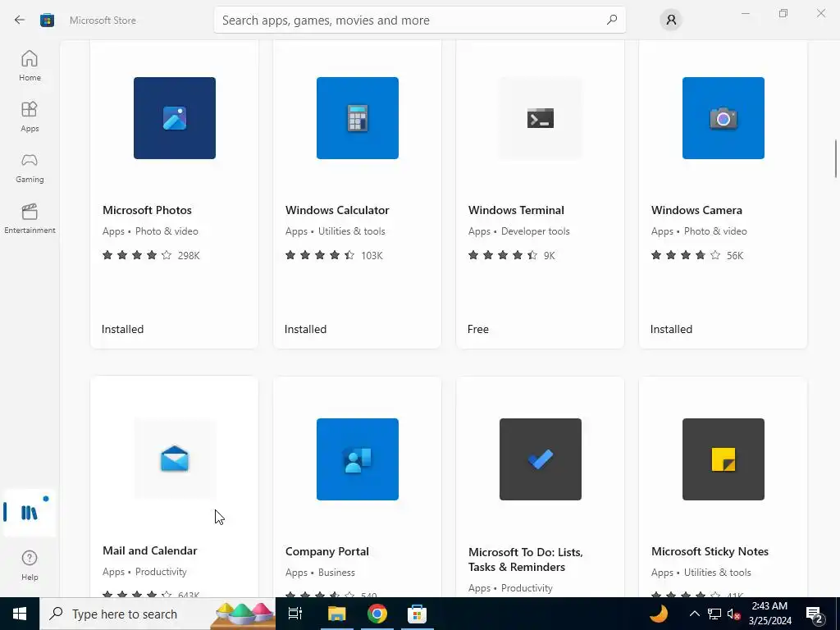The image size is (840, 630).
Task: Click the taskbar search box
Action: coord(157,614)
